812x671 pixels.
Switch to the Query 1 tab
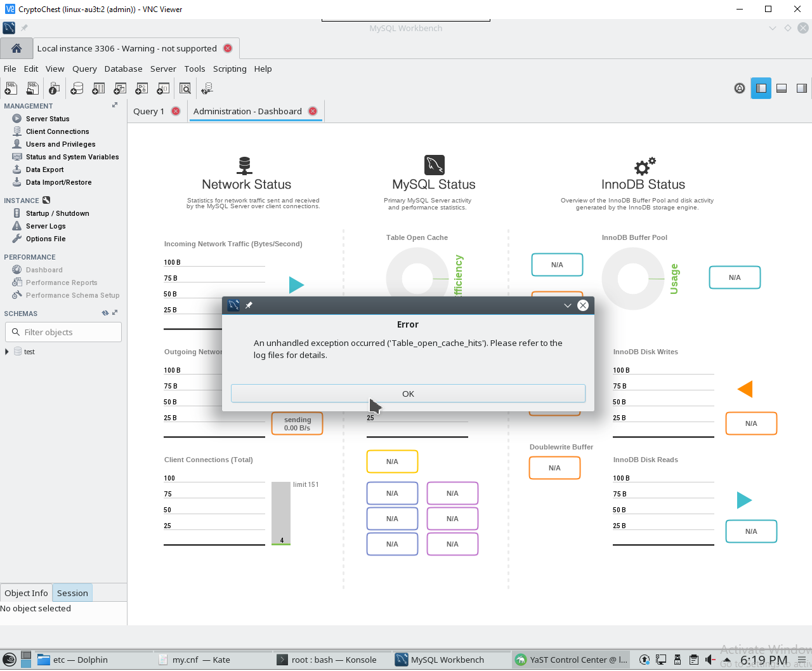[148, 111]
